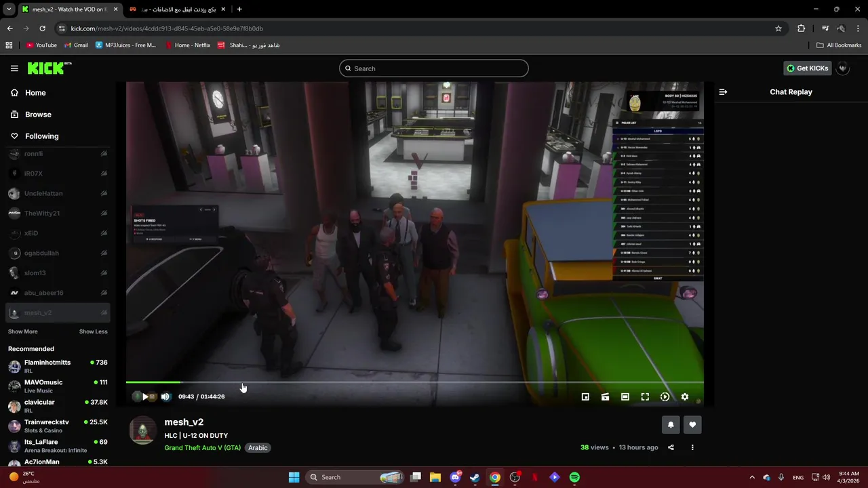The height and width of the screenshot is (488, 868).
Task: Open Browse in the sidebar
Action: click(38, 115)
